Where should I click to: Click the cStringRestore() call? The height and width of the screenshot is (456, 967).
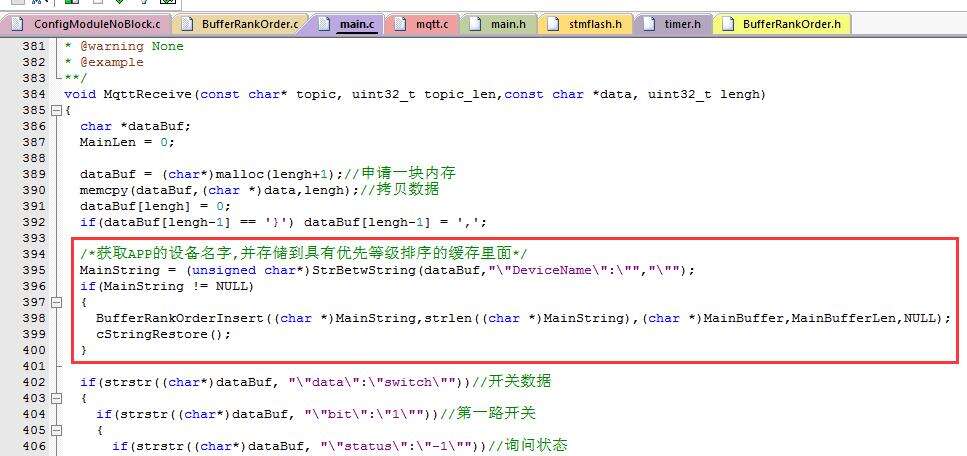pyautogui.click(x=163, y=334)
